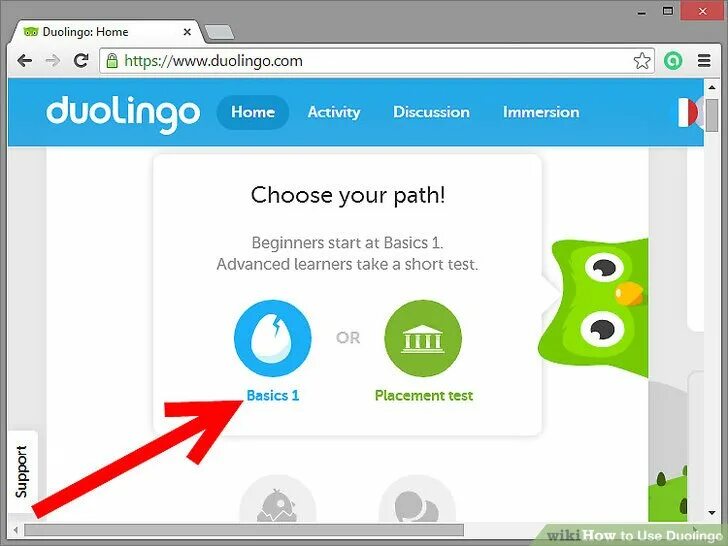This screenshot has height=546, width=728.
Task: Click the Placement test building icon
Action: pos(423,338)
